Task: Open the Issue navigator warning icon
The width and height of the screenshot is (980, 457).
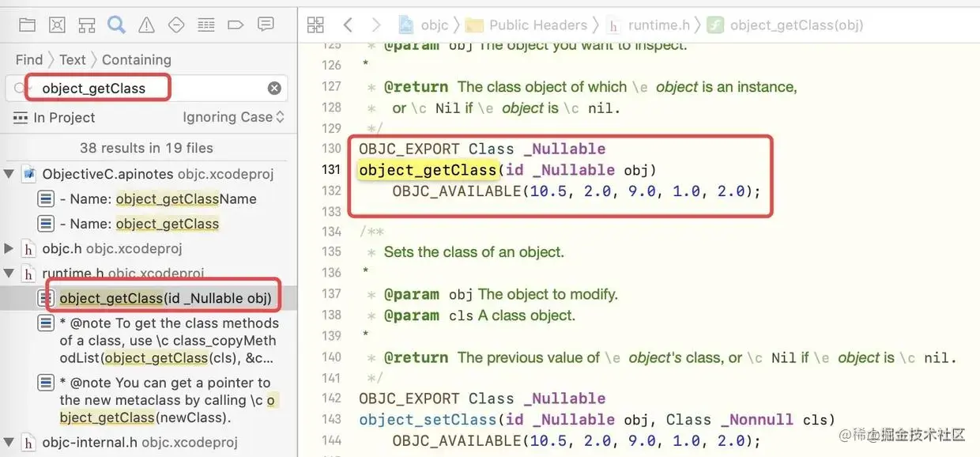Action: coord(146,25)
